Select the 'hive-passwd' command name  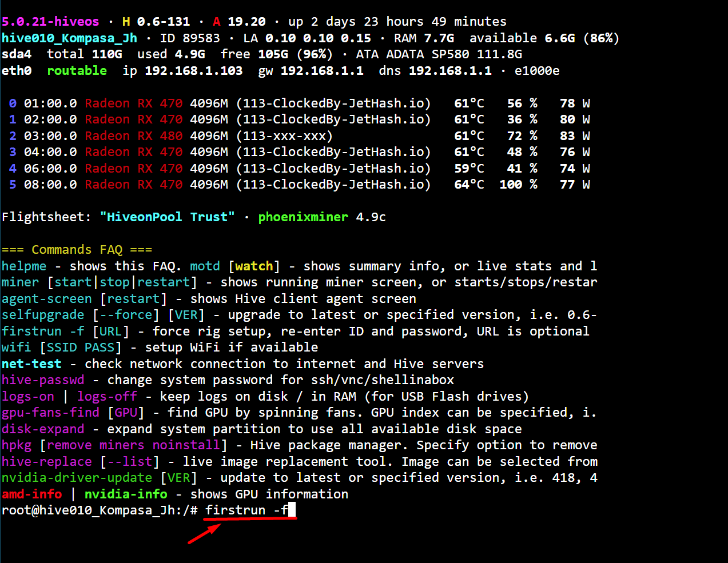click(x=43, y=380)
